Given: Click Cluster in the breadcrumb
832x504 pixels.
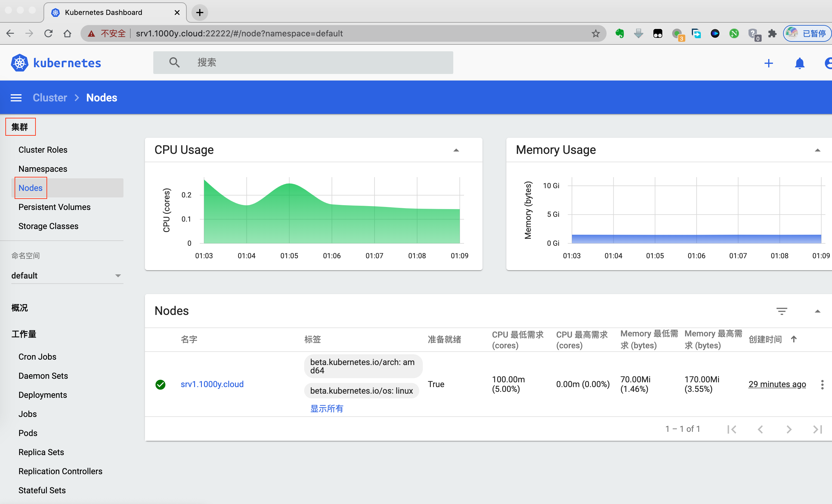Looking at the screenshot, I should point(50,98).
